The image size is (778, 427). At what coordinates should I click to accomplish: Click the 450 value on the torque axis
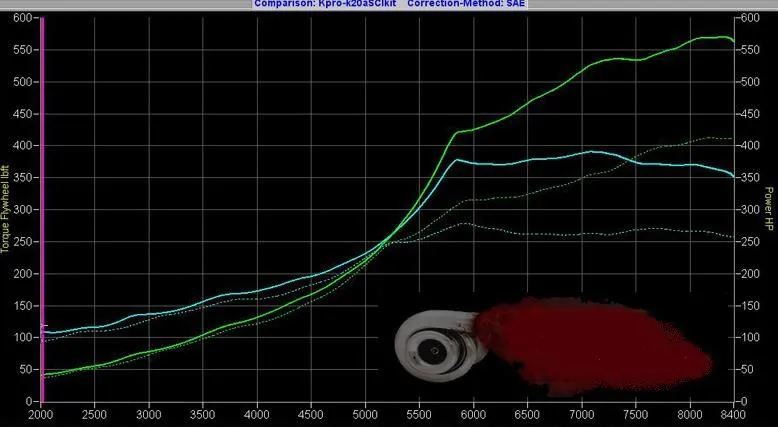24,114
